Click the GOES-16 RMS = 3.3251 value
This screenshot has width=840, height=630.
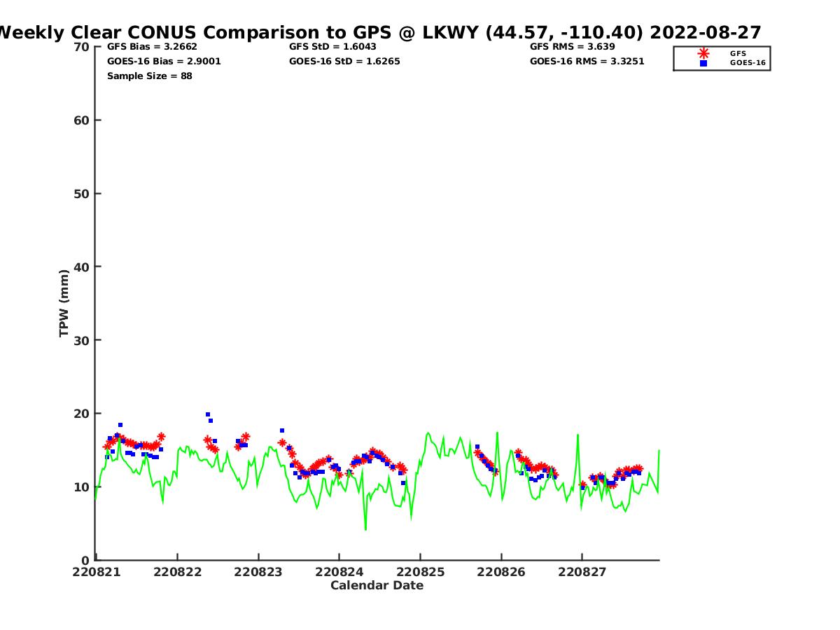(587, 62)
